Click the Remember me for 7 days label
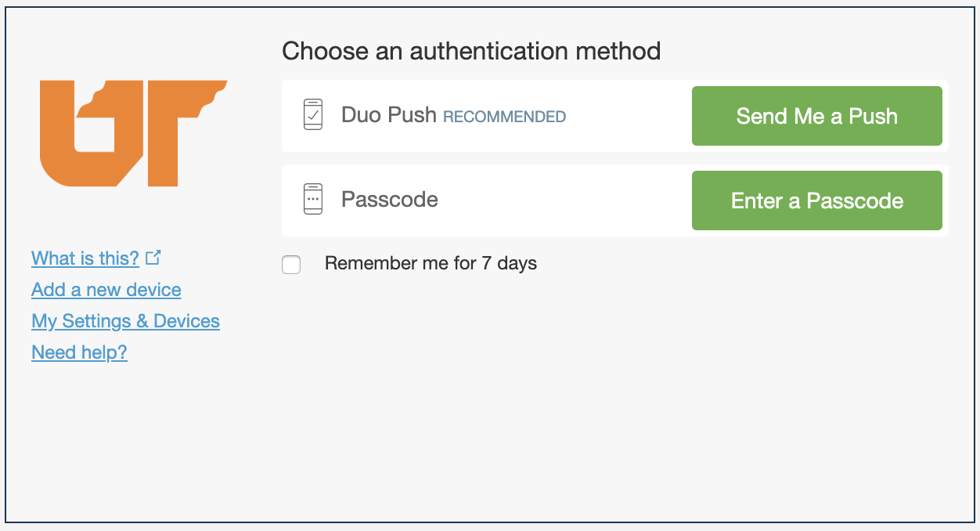This screenshot has width=980, height=531. point(430,263)
